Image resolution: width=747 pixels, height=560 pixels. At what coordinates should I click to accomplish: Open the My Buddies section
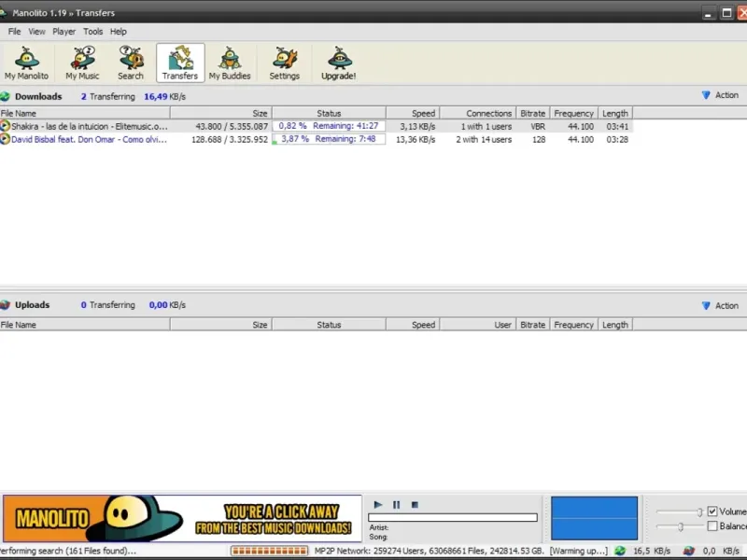coord(230,63)
